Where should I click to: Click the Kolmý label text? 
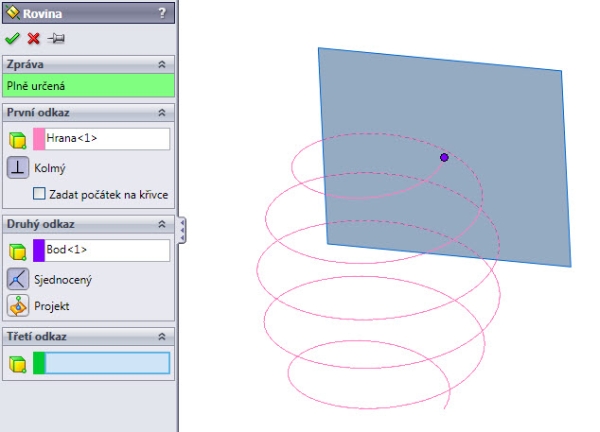click(50, 168)
